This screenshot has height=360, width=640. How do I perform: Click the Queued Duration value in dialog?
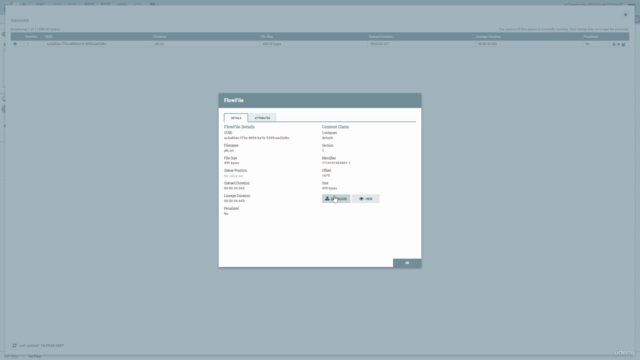[x=234, y=188]
